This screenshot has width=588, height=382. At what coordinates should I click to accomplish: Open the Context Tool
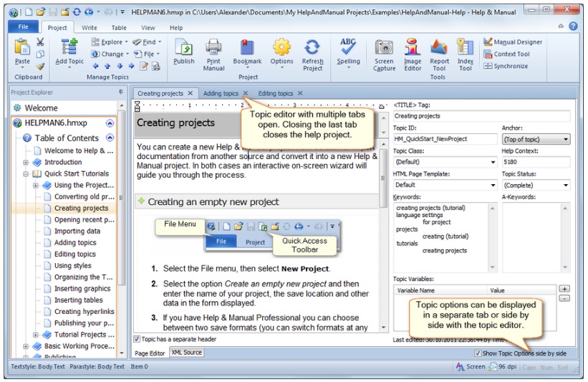[x=506, y=54]
